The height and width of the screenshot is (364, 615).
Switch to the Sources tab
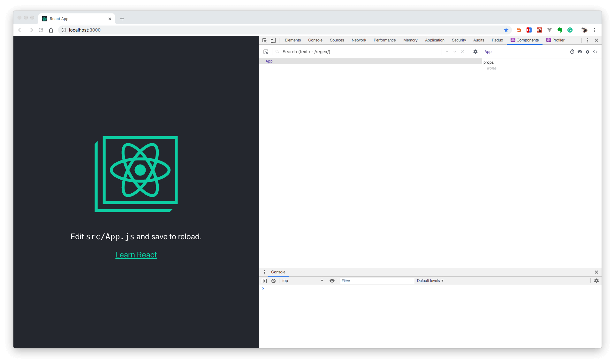pyautogui.click(x=337, y=40)
